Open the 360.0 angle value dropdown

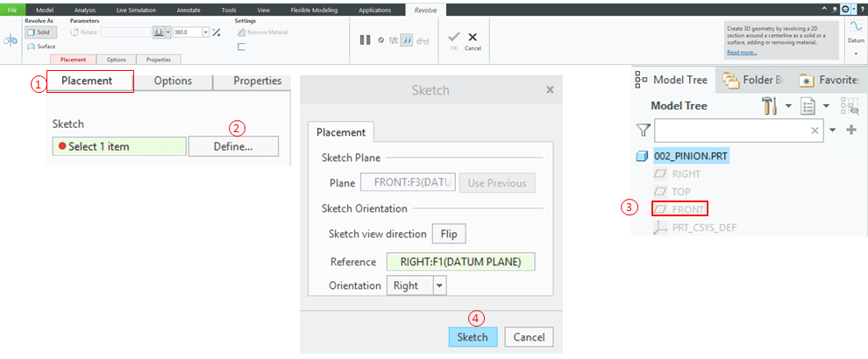(x=205, y=32)
